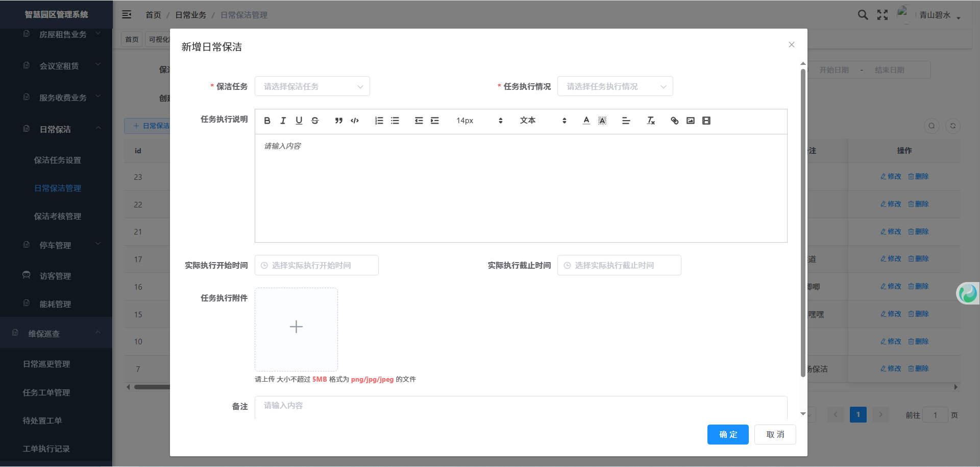Select the 实际执行开始时间 time field
980x467 pixels.
pos(316,265)
